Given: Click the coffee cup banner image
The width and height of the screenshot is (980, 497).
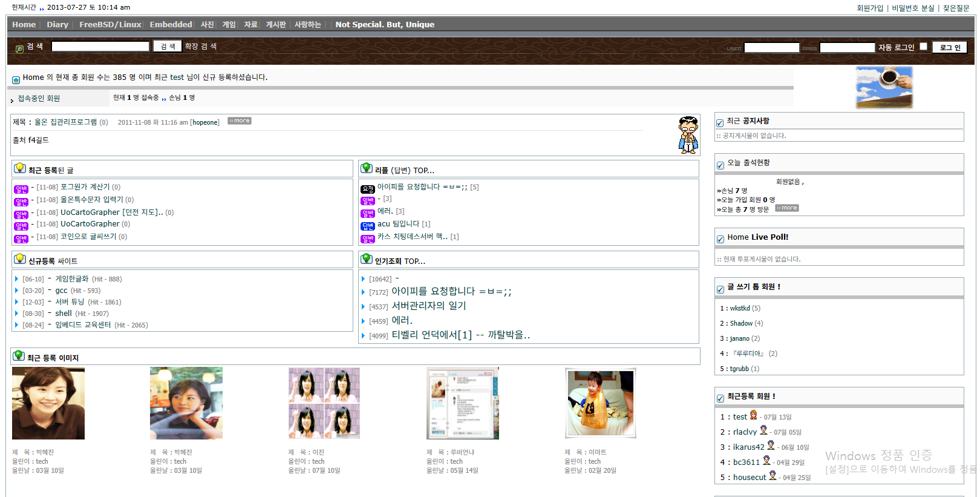Looking at the screenshot, I should point(884,88).
